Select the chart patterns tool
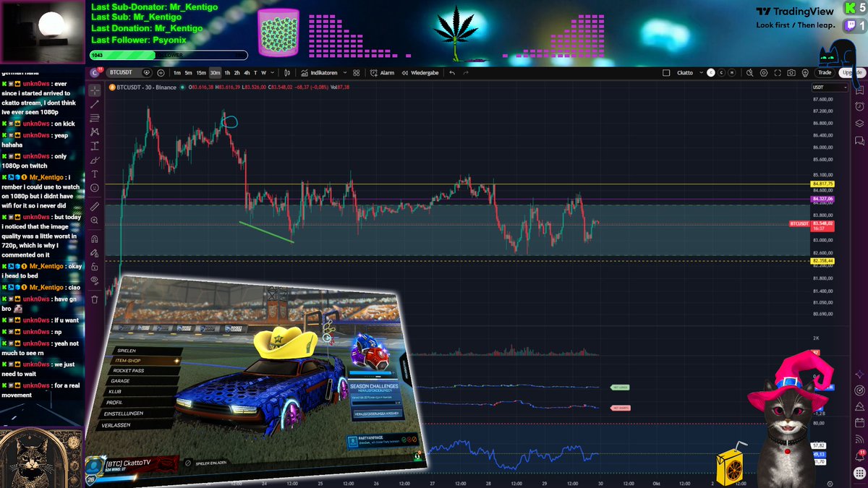868x488 pixels. (x=95, y=132)
